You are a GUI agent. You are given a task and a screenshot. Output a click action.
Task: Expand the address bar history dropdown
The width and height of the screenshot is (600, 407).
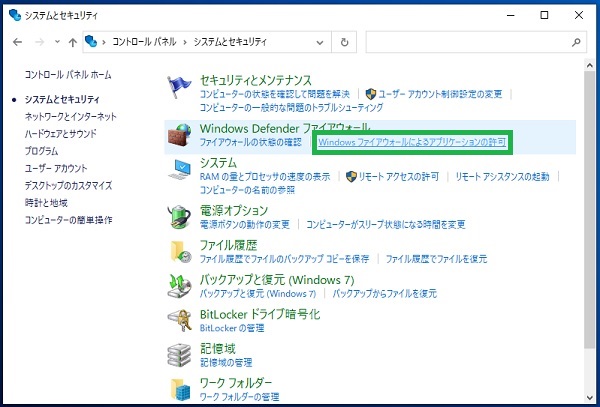(x=320, y=42)
